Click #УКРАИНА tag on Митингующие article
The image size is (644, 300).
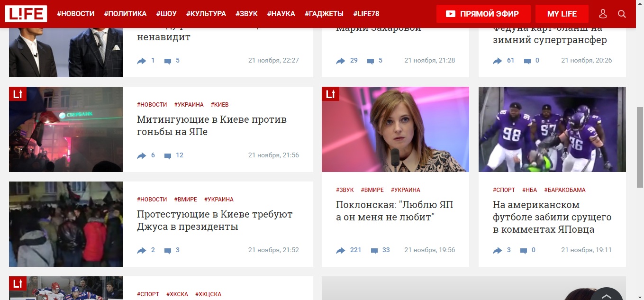click(189, 105)
